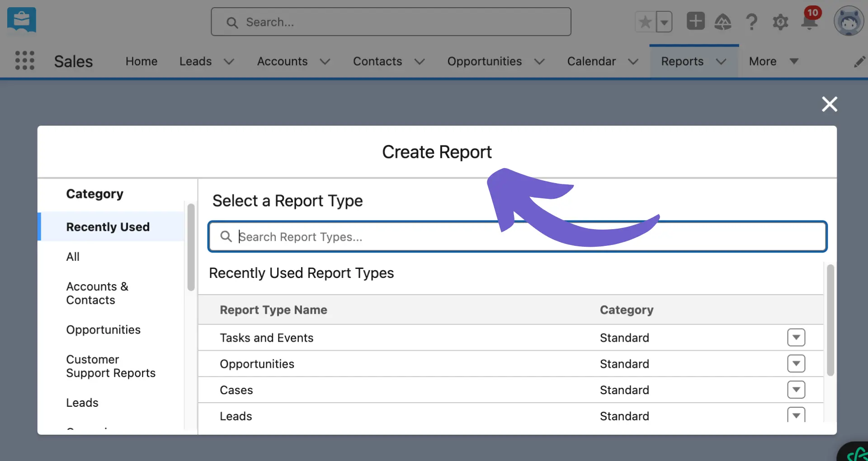Click the category list scrollbar
The image size is (868, 461).
coord(191,248)
